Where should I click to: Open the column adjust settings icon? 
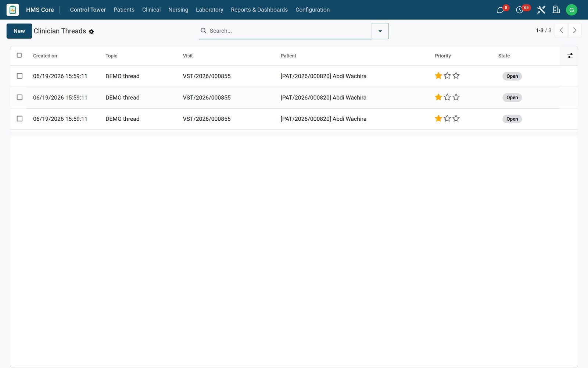coord(570,56)
